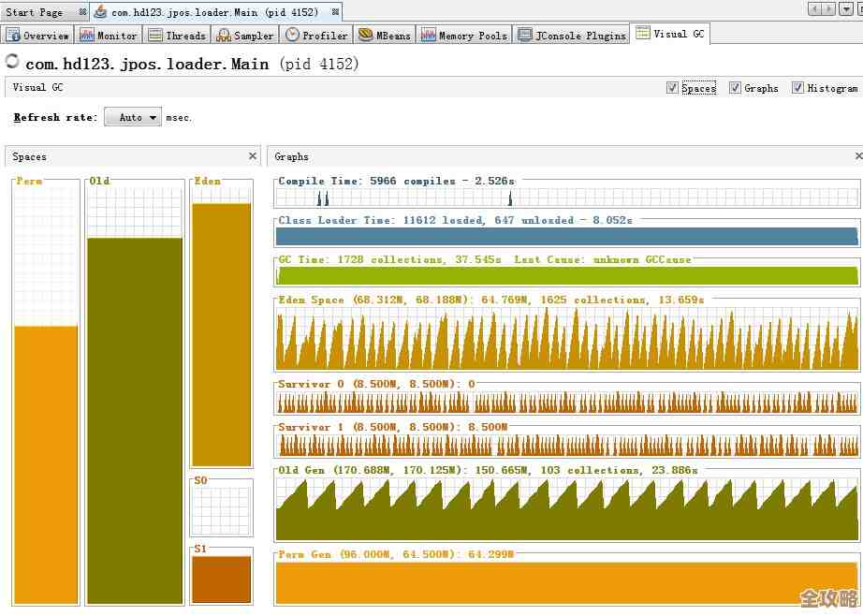
Task: Uncheck the Spaces checkbox
Action: coord(672,88)
